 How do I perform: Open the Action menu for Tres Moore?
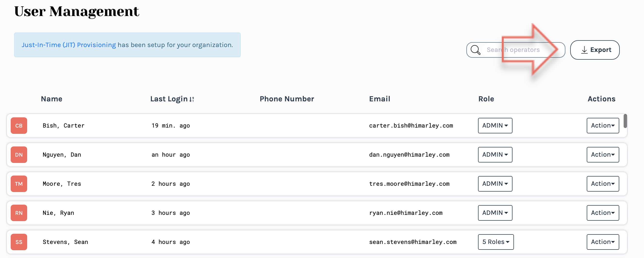pyautogui.click(x=603, y=184)
